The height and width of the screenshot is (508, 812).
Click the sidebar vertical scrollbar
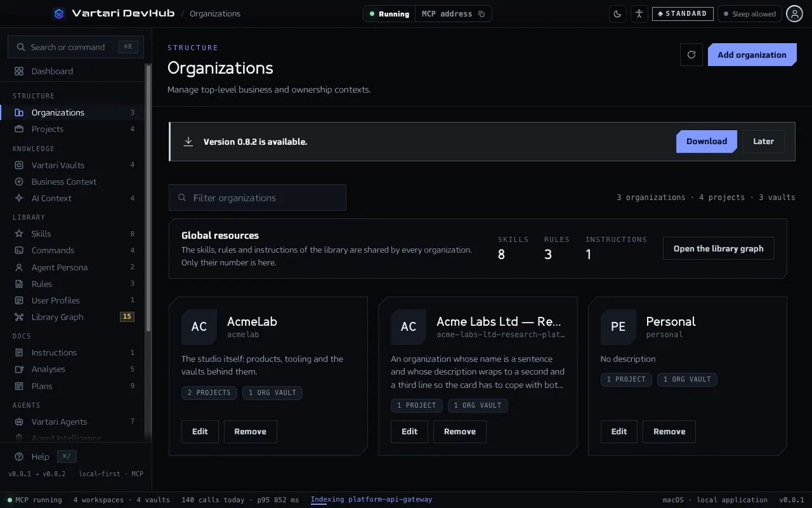click(x=148, y=197)
